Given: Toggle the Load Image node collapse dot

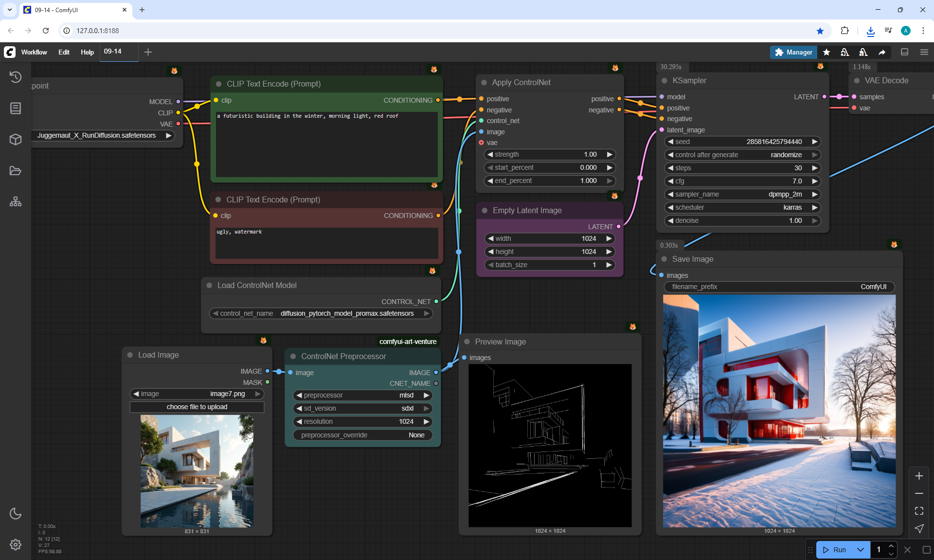Looking at the screenshot, I should tap(130, 355).
